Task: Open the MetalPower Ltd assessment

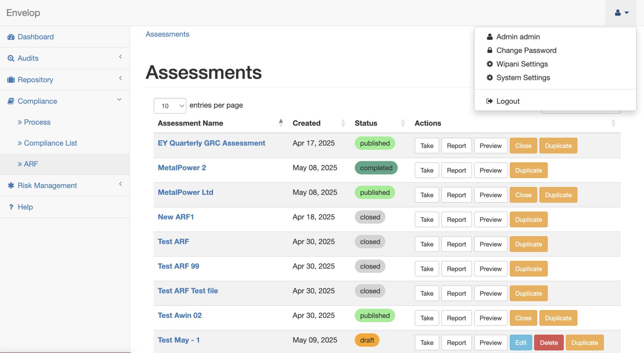Action: pos(186,192)
